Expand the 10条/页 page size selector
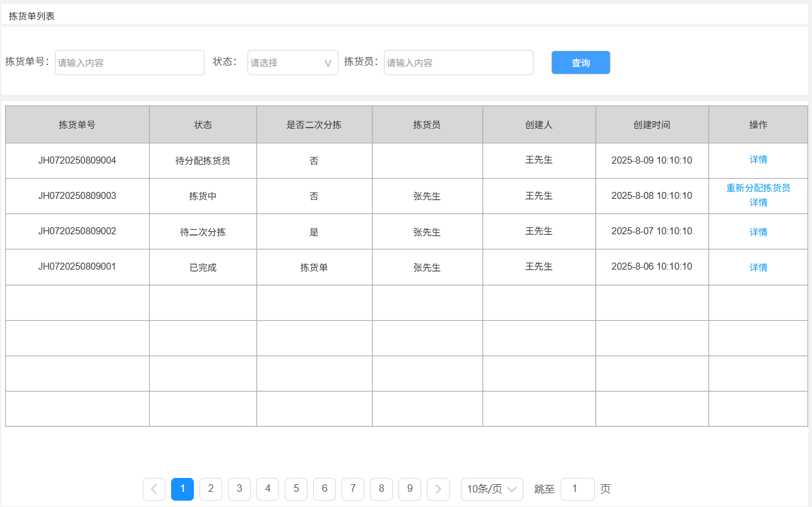The image size is (812, 507). [492, 489]
